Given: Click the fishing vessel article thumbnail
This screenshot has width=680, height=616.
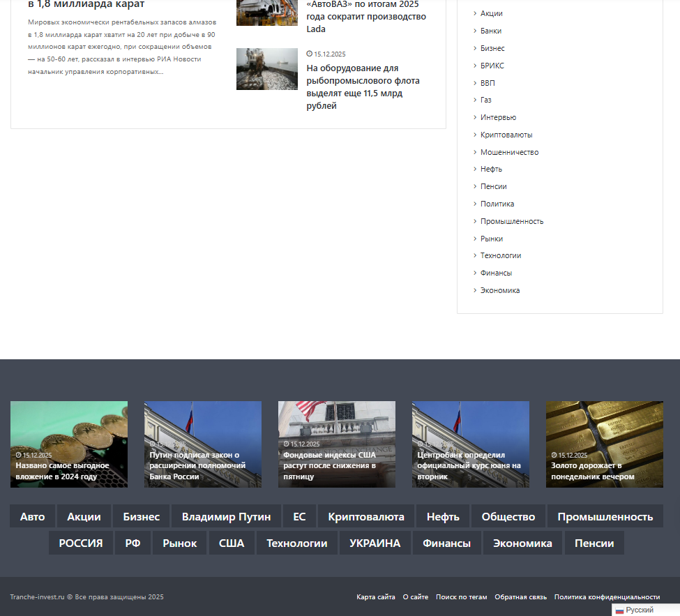Looking at the screenshot, I should click(266, 69).
